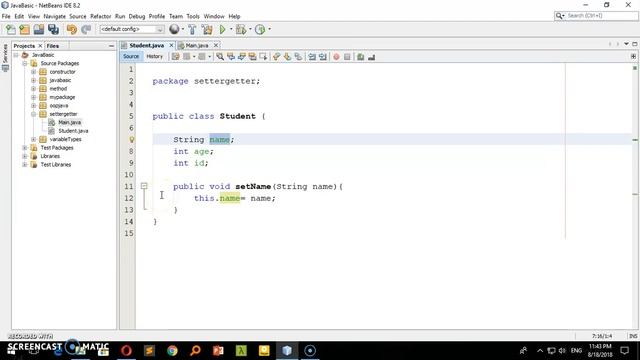Viewport: 640px width, 360px height.
Task: Click the Save All toolbar icon
Action: [x=53, y=29]
